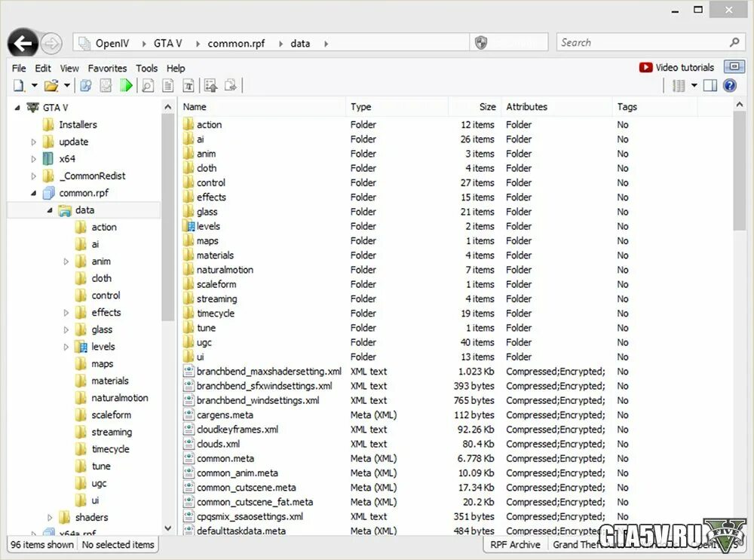The height and width of the screenshot is (560, 754).
Task: Click the back navigation arrow button
Action: pyautogui.click(x=23, y=44)
